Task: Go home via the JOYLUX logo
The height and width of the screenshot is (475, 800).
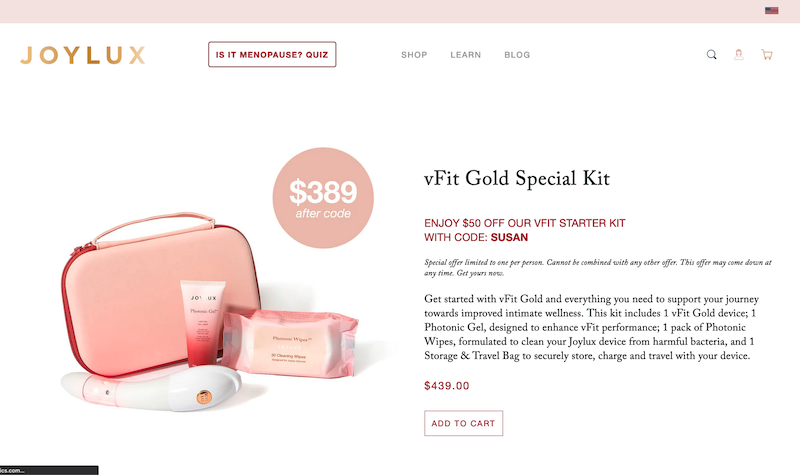Action: (83, 55)
